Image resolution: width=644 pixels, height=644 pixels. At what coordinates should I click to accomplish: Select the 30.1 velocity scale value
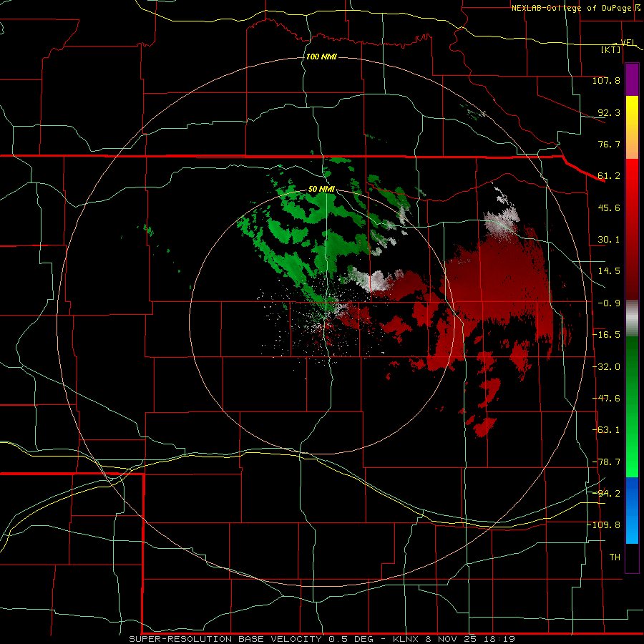(609, 240)
